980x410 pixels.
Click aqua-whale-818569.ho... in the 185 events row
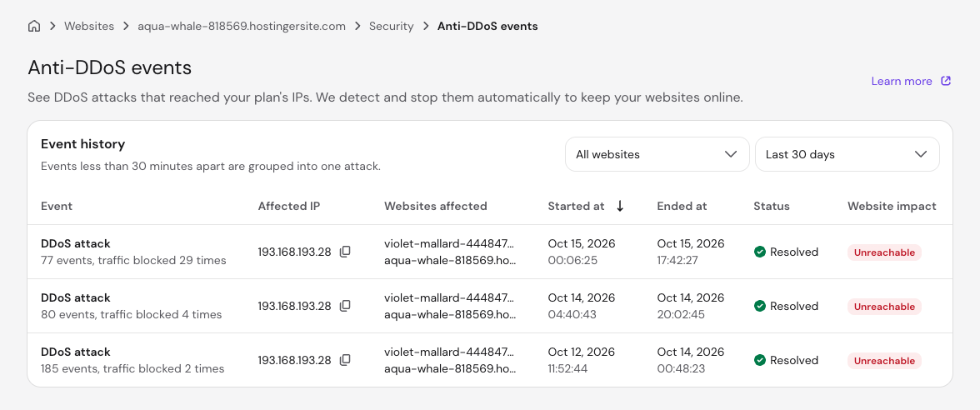pos(450,368)
